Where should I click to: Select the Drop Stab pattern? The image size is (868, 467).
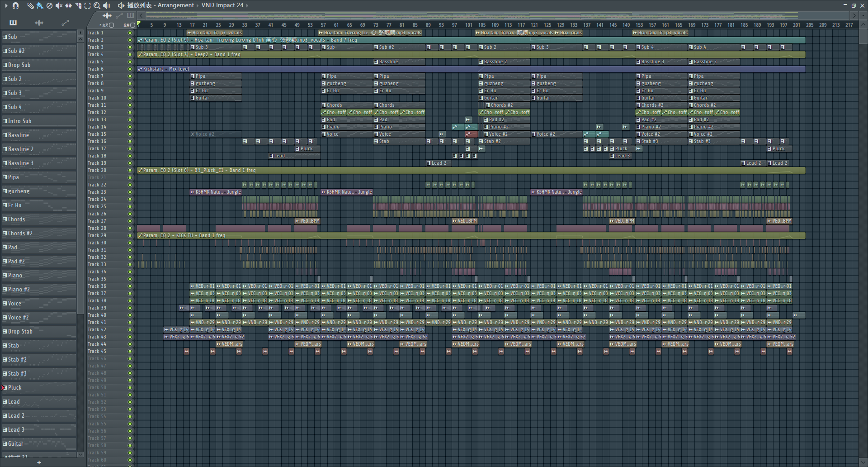[20, 331]
